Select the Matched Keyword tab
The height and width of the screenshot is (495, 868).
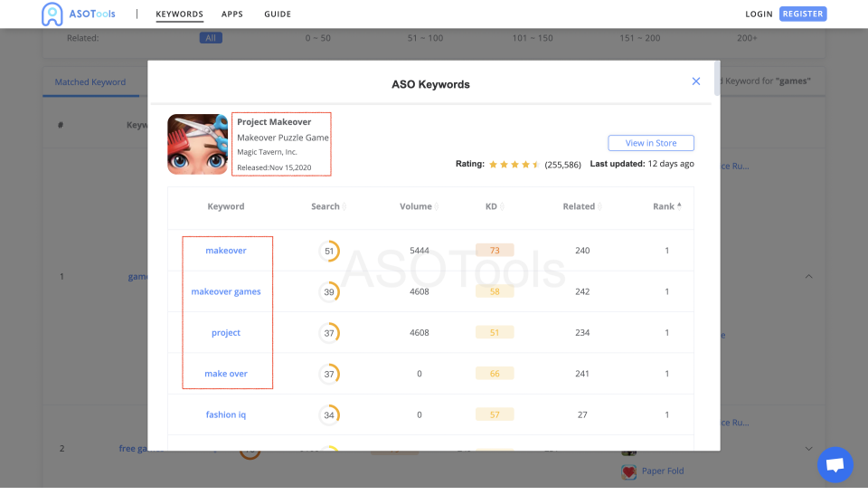click(x=90, y=82)
